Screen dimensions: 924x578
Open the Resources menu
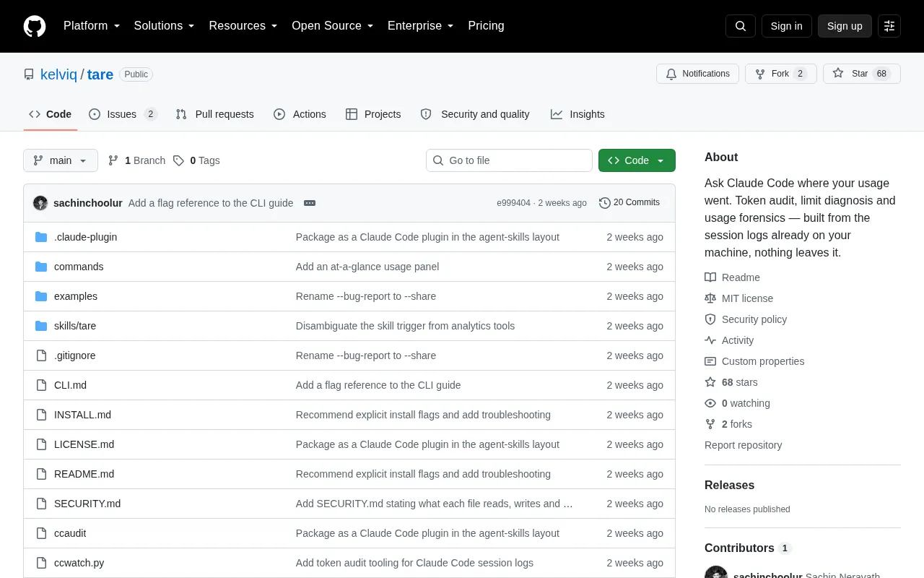click(243, 26)
